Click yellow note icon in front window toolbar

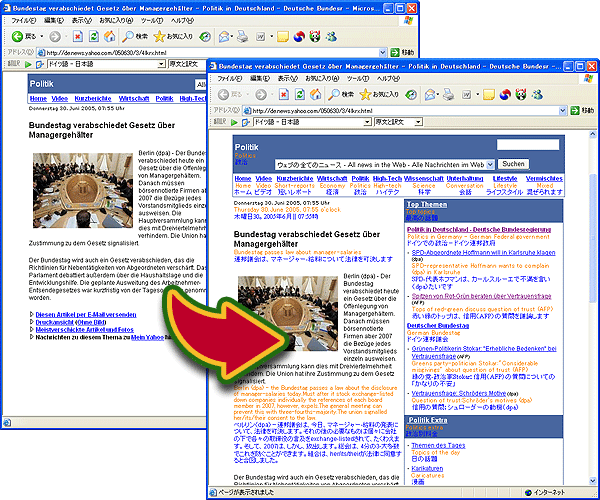489,94
